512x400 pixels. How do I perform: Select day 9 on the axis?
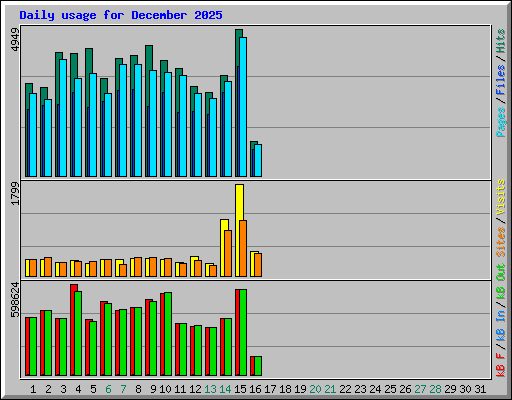(153, 389)
